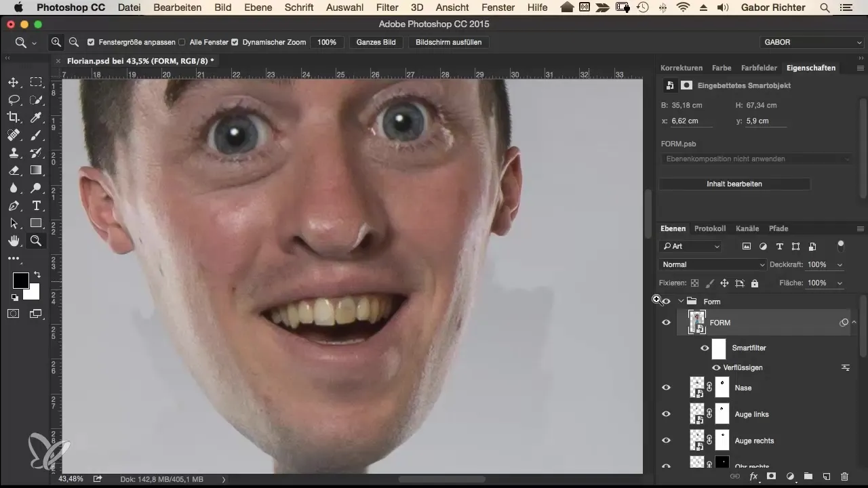Create a new adjustment layer
Screen dimensions: 868x488
789,477
